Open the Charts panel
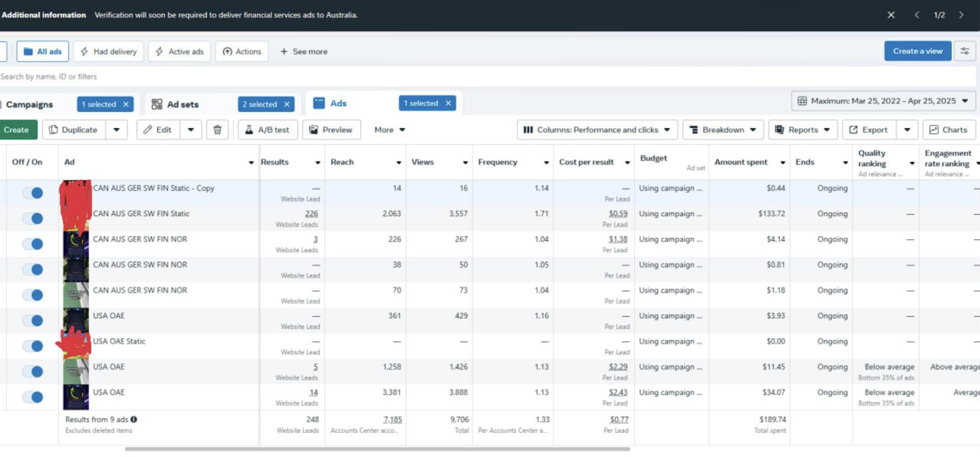The height and width of the screenshot is (457, 980). (948, 130)
